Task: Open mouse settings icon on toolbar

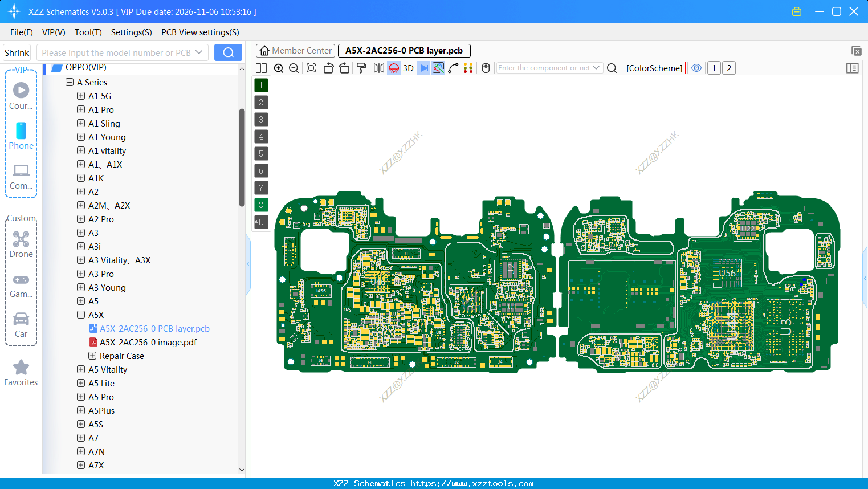Action: pyautogui.click(x=485, y=68)
